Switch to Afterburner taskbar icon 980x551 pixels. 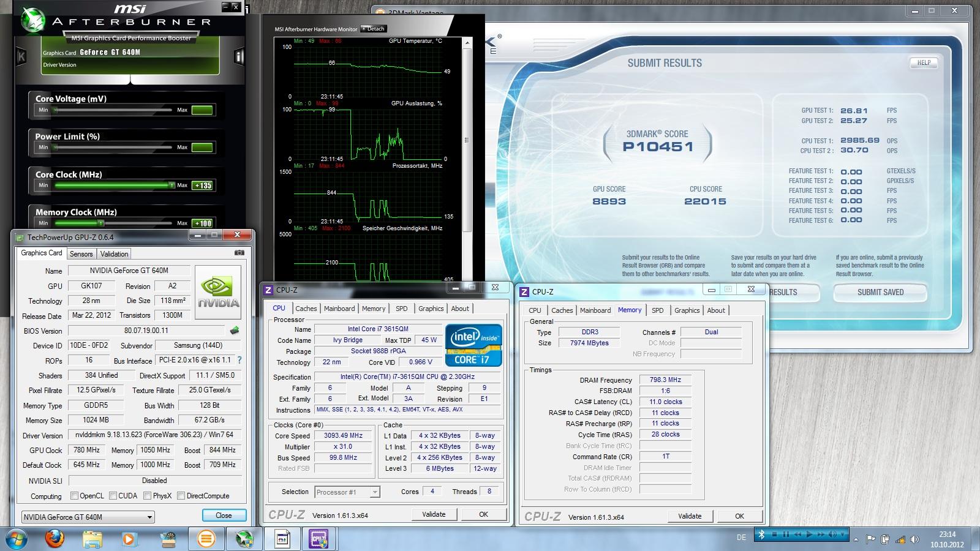244,539
